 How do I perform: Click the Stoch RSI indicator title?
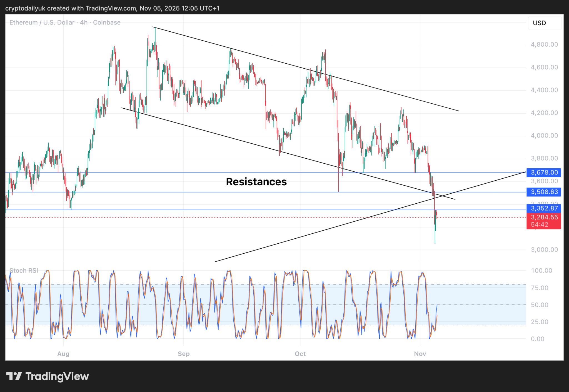click(x=24, y=271)
